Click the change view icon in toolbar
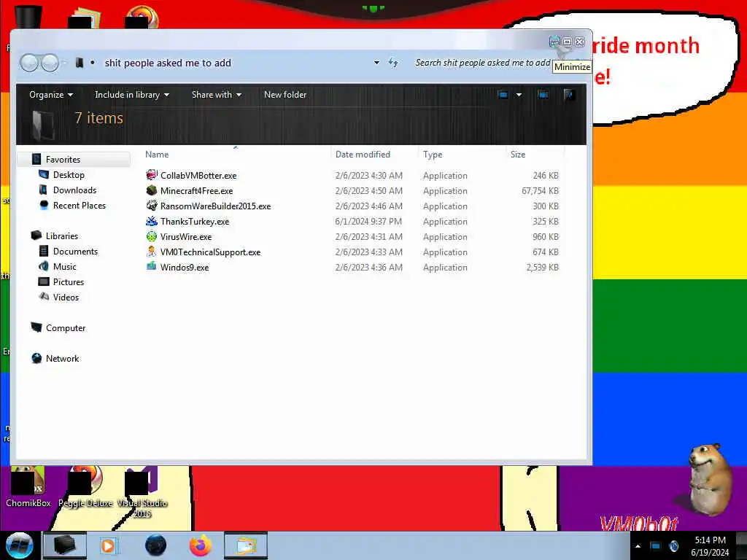This screenshot has height=560, width=747. (503, 95)
